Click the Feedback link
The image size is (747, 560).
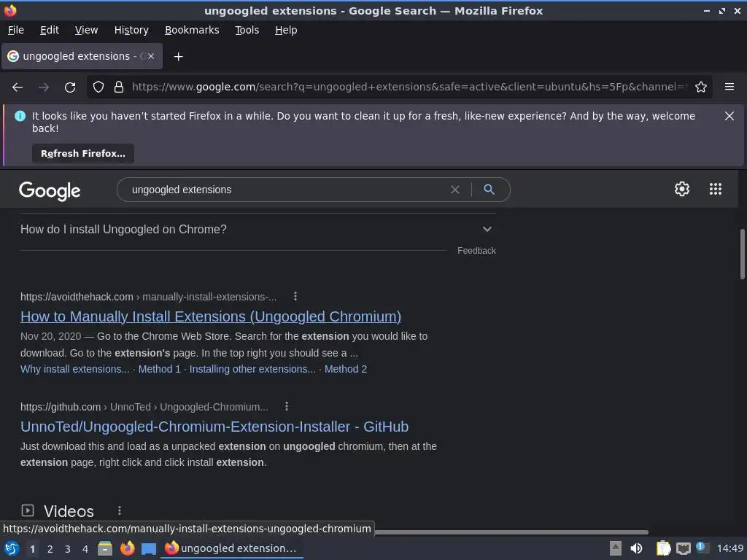(476, 251)
